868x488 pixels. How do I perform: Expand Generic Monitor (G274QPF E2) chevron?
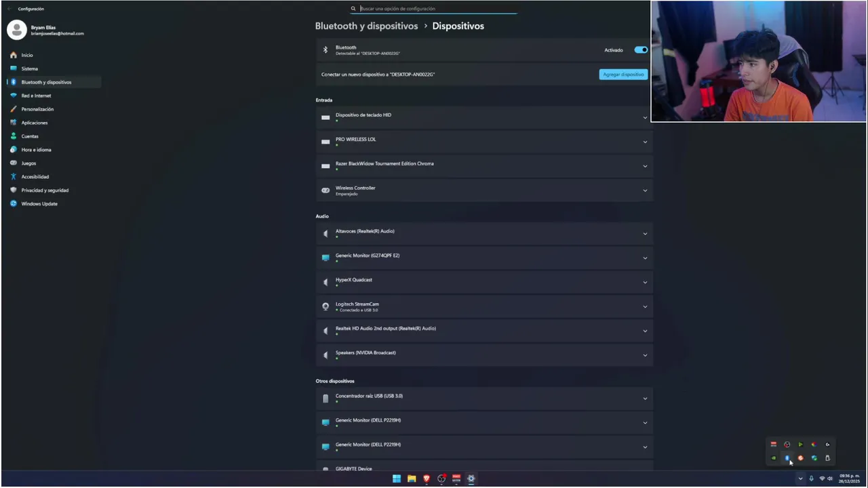[645, 258]
